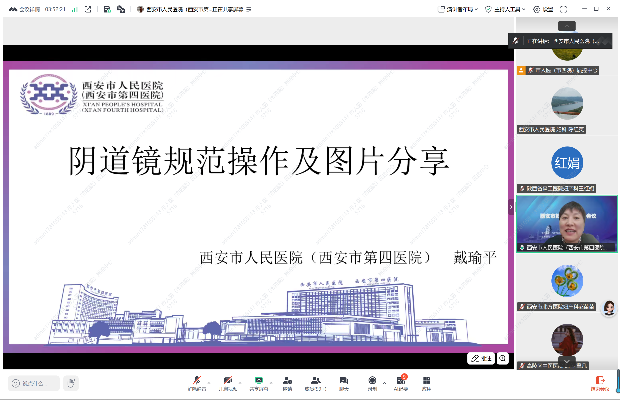
Task: Open the settings gear at top
Action: [543, 9]
